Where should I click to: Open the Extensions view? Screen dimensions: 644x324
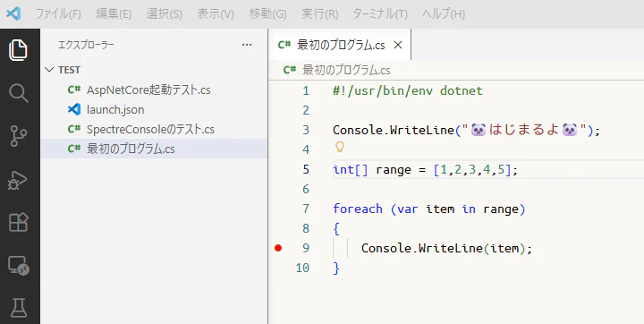pyautogui.click(x=19, y=222)
